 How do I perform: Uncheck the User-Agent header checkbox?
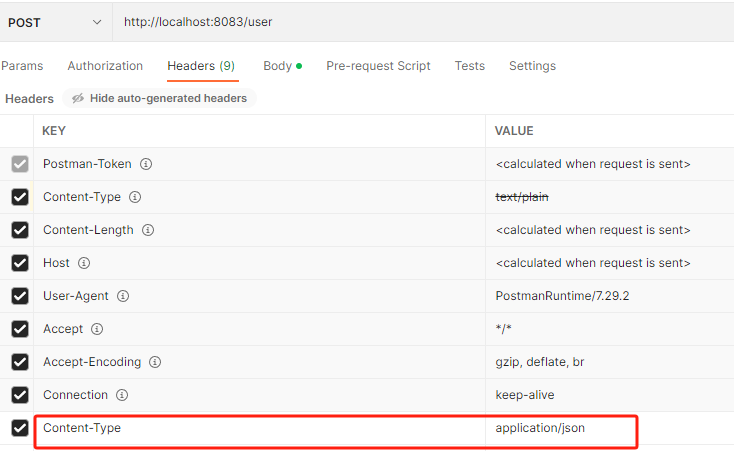20,296
